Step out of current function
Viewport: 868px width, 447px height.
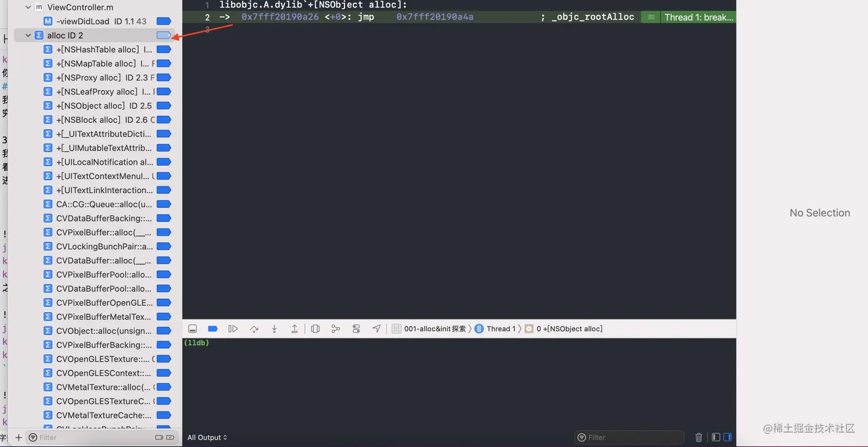tap(294, 329)
